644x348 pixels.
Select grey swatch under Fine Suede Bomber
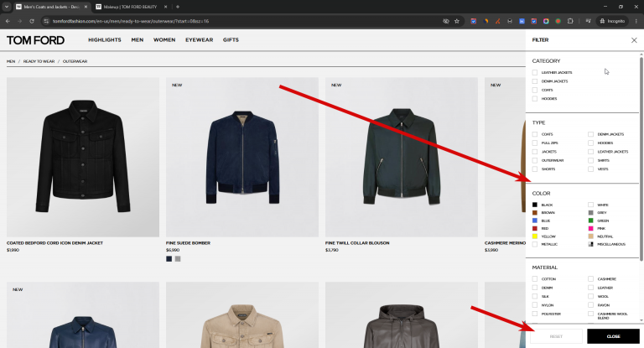[178, 259]
